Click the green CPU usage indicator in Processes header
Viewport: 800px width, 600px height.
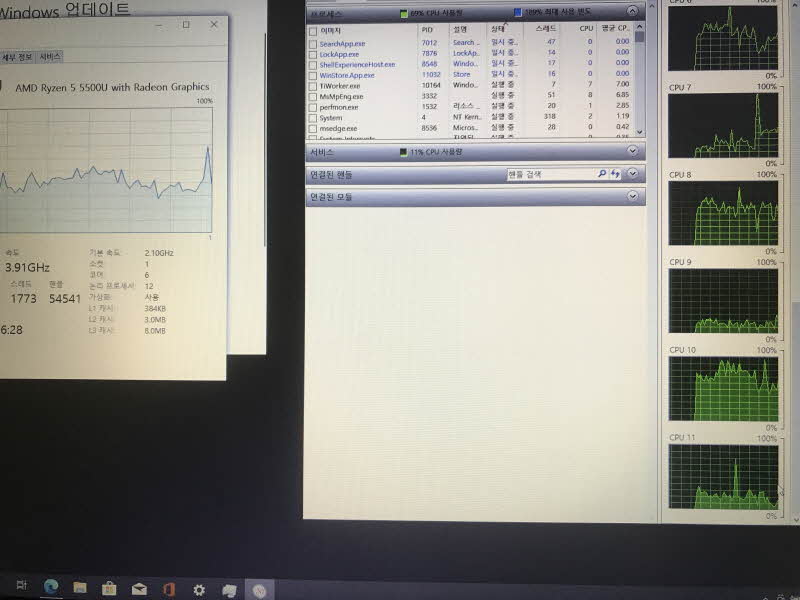[404, 14]
